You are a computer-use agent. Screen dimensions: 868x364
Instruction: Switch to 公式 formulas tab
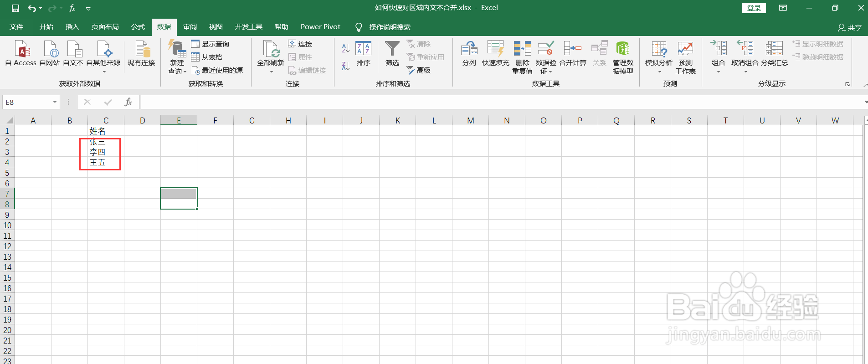(x=138, y=27)
